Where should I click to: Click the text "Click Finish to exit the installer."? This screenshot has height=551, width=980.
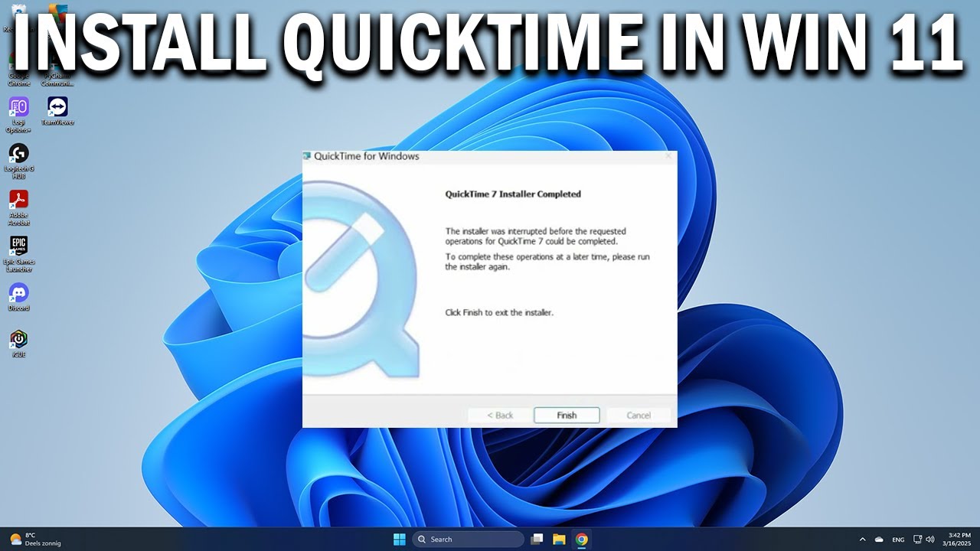tap(499, 312)
